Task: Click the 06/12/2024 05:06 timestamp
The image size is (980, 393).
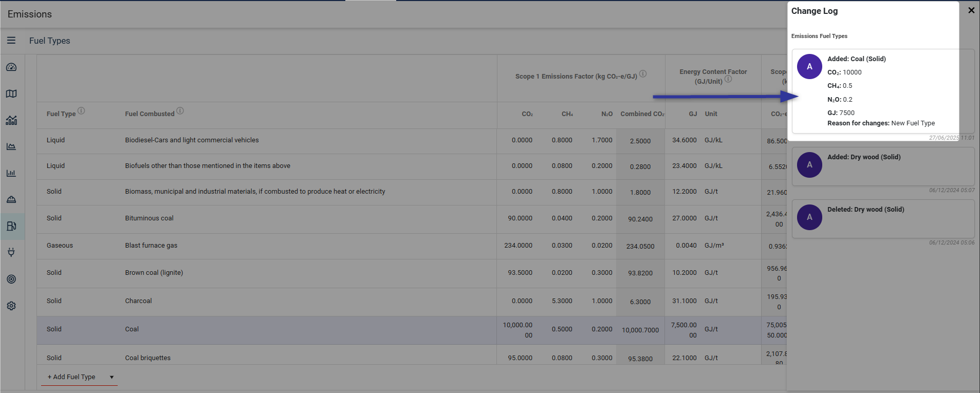Action: (x=952, y=242)
